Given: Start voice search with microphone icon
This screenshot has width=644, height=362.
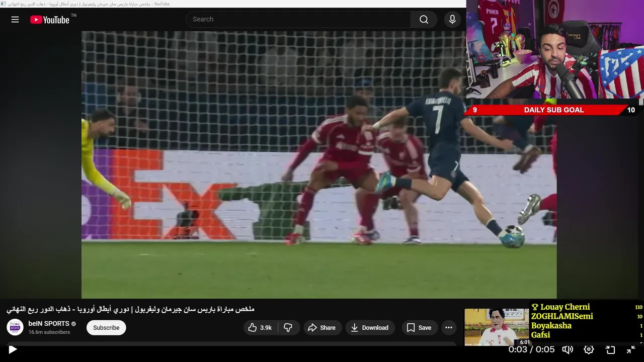Looking at the screenshot, I should tap(452, 19).
